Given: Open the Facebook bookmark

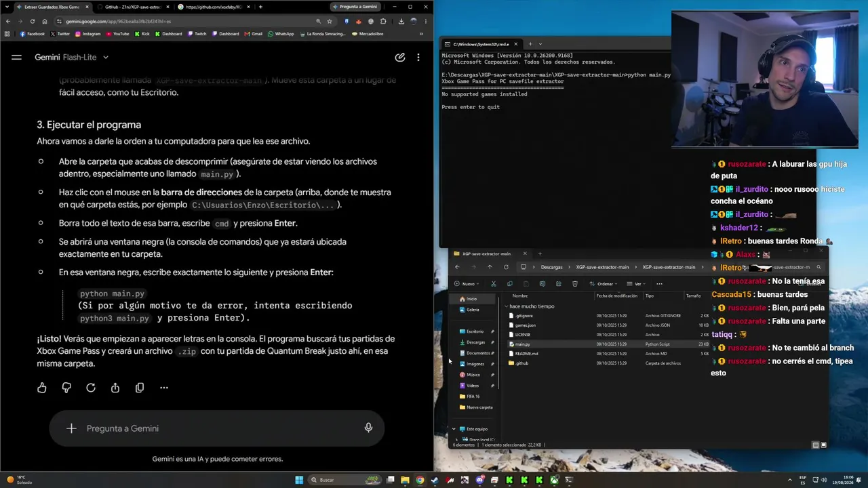Looking at the screenshot, I should 32,34.
